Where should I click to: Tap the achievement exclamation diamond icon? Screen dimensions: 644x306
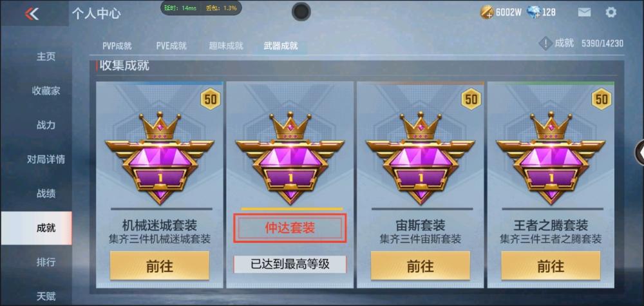(545, 43)
